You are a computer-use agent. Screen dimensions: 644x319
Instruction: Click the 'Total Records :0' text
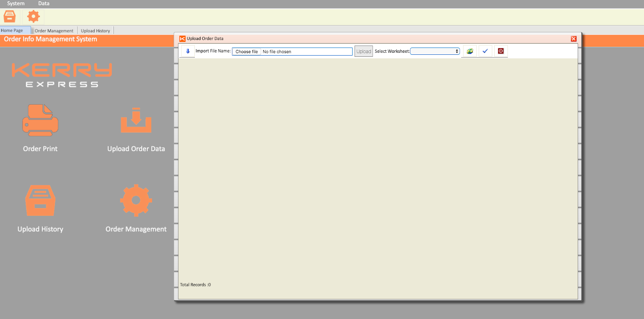pos(195,285)
